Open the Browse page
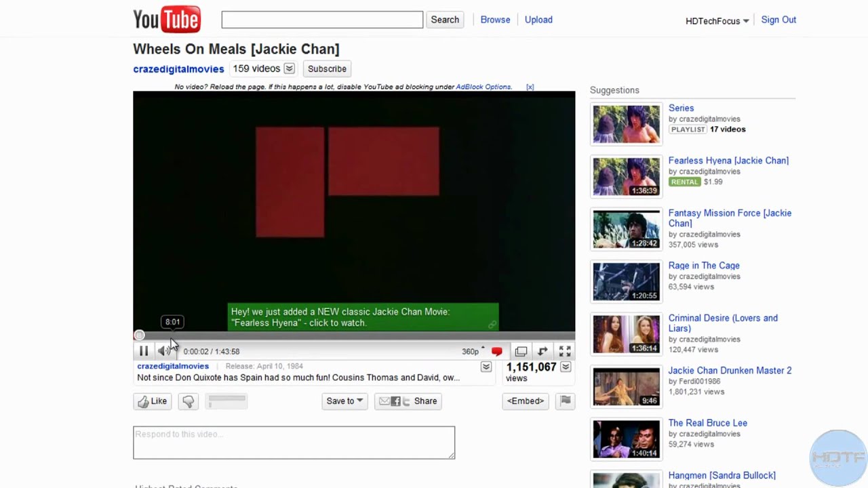868x488 pixels. (x=495, y=20)
